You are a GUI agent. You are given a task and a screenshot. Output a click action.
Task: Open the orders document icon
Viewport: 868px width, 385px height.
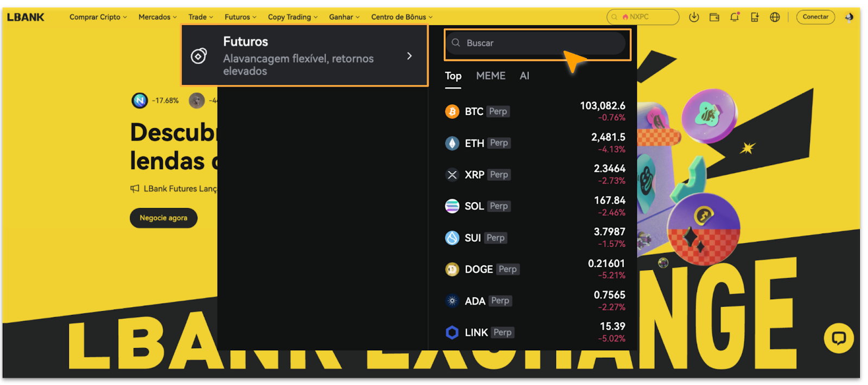tap(755, 17)
